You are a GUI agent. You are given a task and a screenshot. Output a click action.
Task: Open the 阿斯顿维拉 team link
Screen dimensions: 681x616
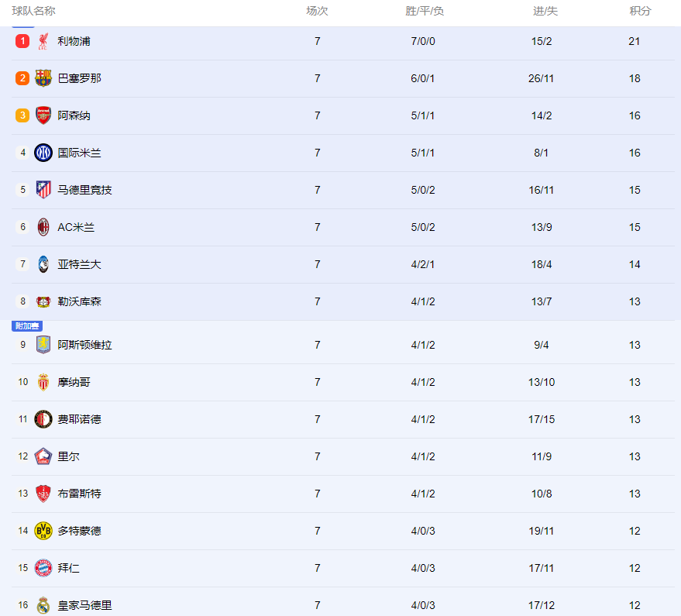84,345
